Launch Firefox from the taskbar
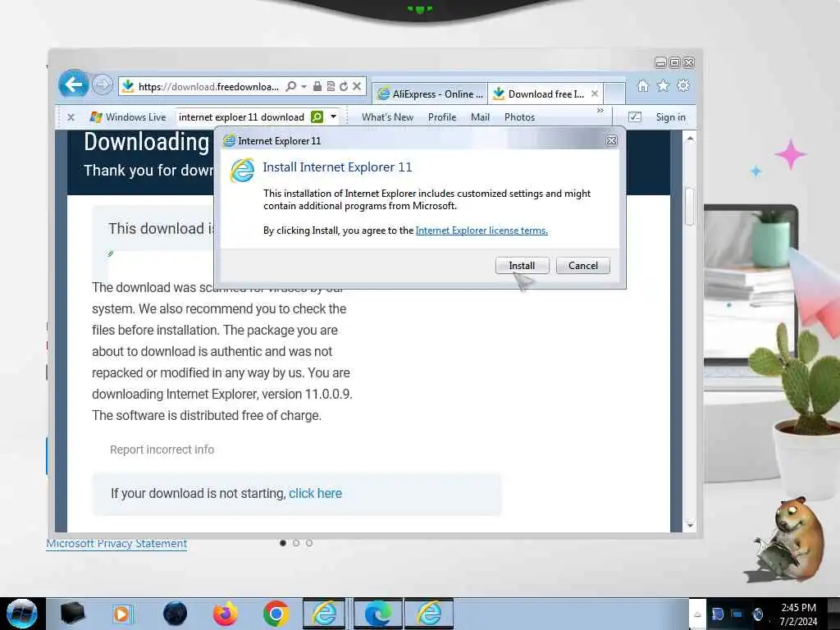 (225, 614)
